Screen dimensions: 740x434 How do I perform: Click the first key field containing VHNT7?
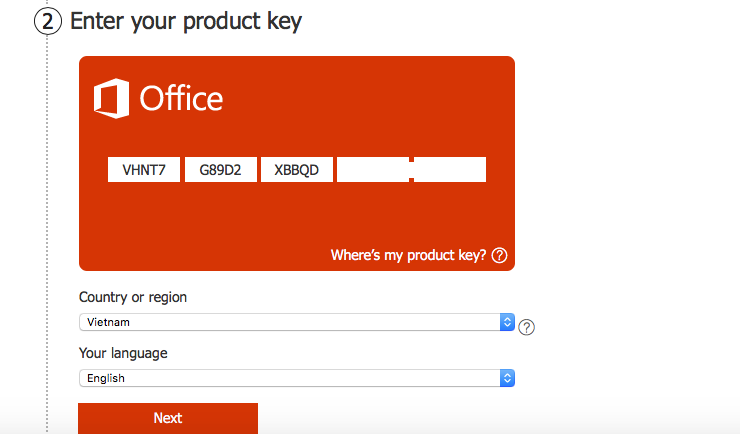click(144, 169)
